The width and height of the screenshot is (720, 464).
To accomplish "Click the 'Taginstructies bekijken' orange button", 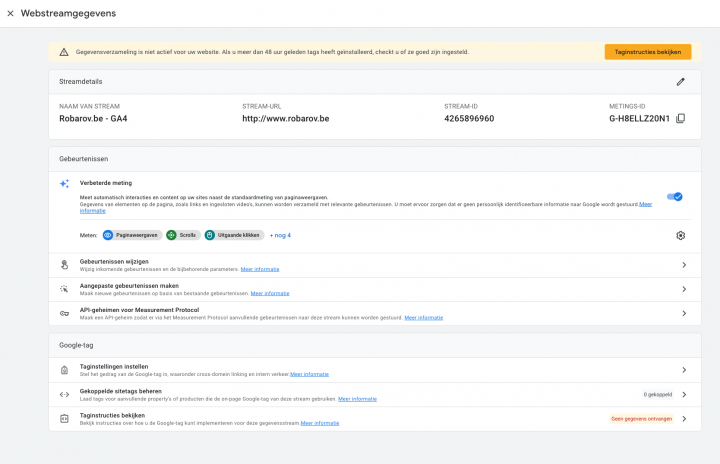I will pos(647,52).
